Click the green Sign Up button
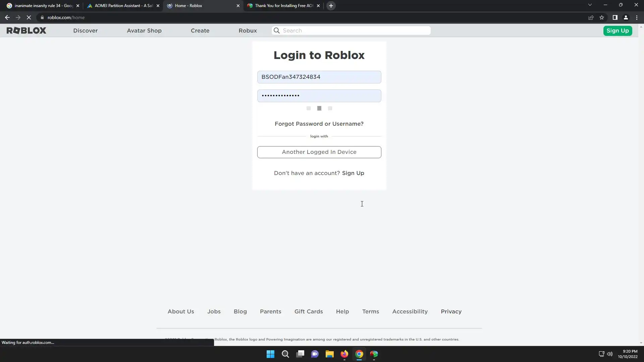 click(618, 31)
